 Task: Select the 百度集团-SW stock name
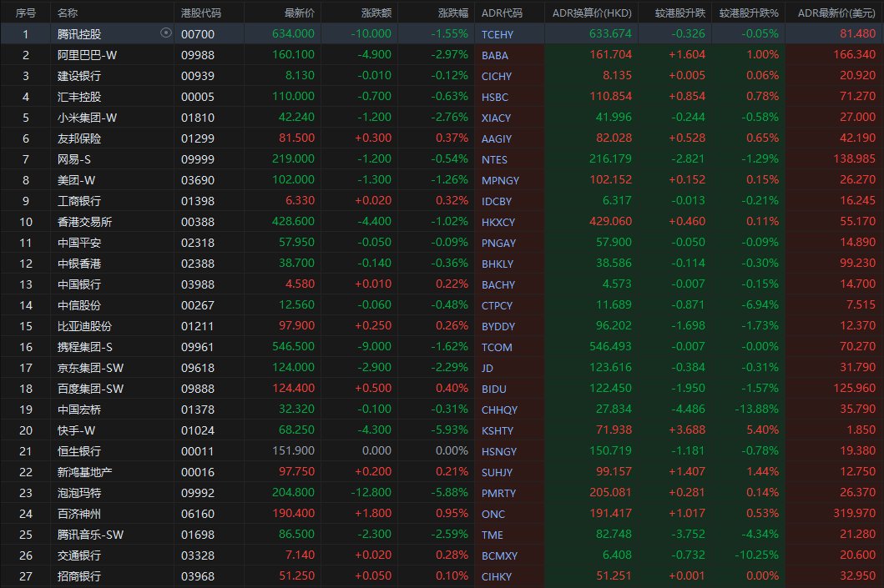tap(90, 388)
